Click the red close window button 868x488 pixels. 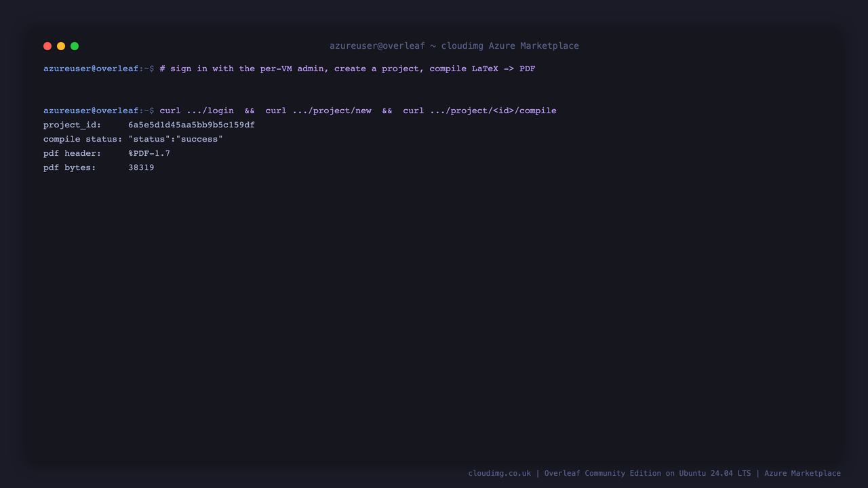click(47, 46)
